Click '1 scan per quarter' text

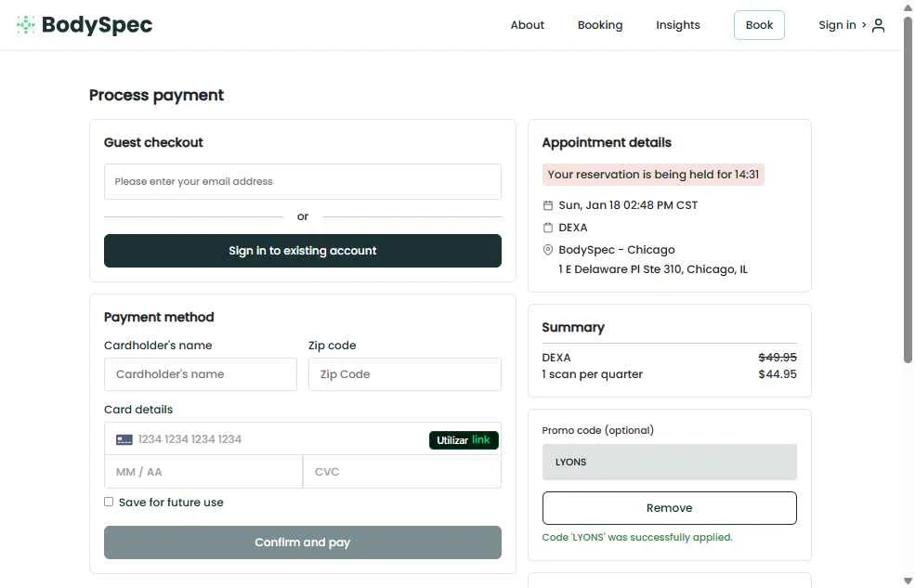click(593, 374)
